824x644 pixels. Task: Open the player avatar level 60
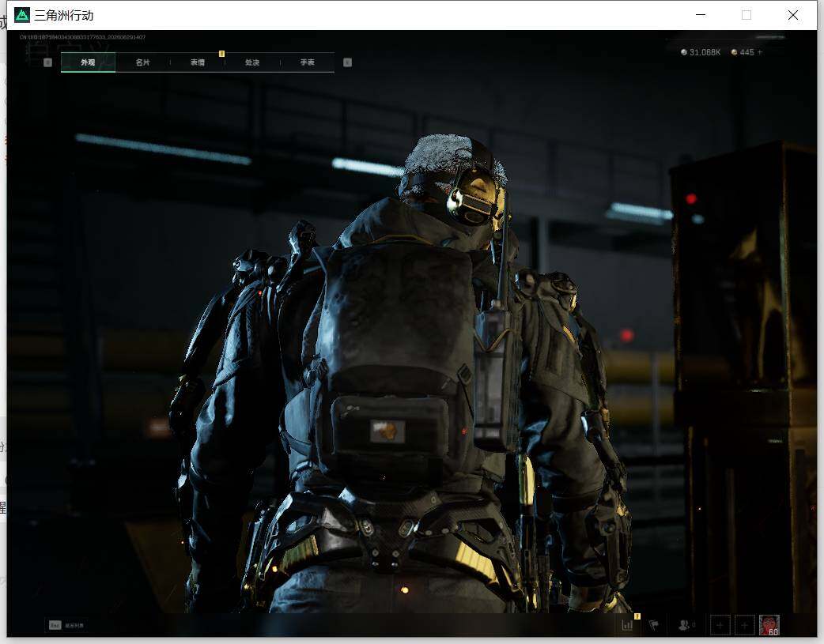click(769, 625)
